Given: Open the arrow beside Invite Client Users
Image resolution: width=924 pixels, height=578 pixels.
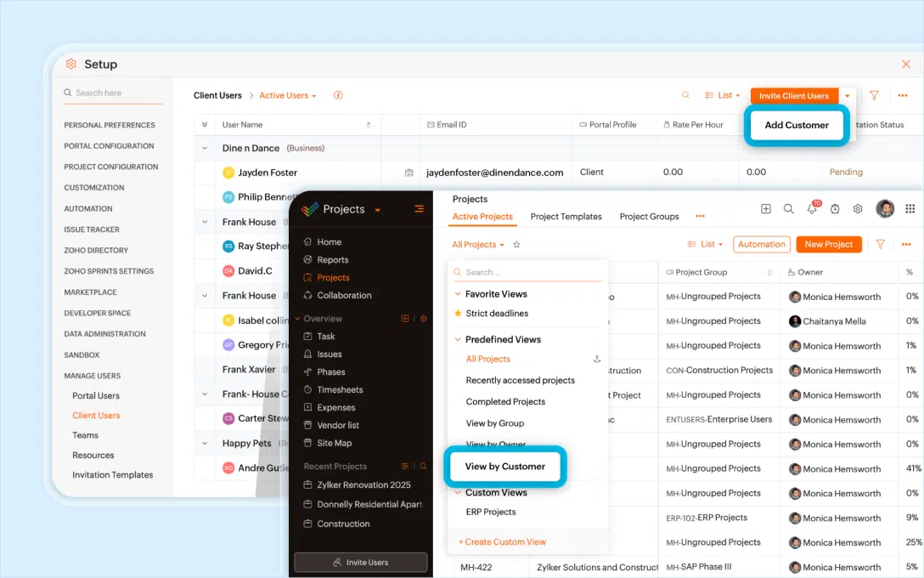Looking at the screenshot, I should [847, 95].
